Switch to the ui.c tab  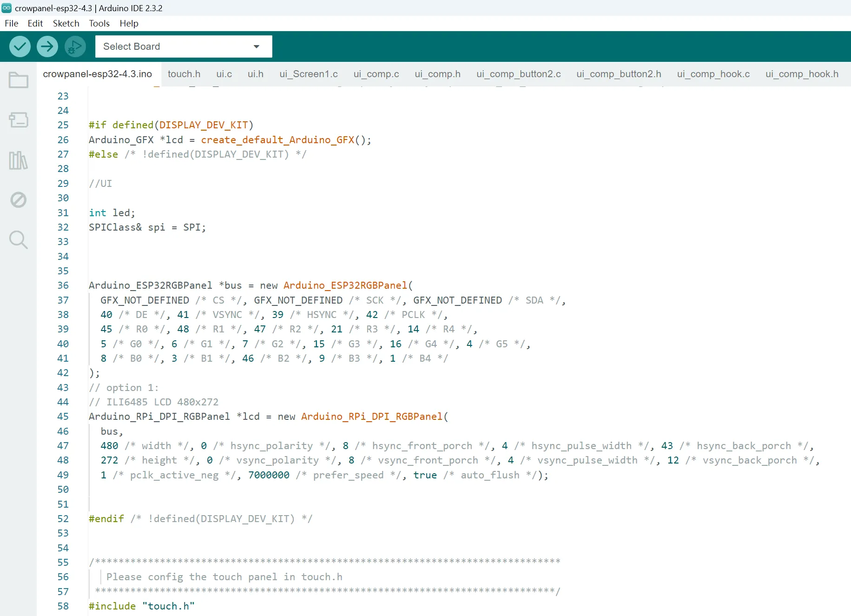pos(224,74)
